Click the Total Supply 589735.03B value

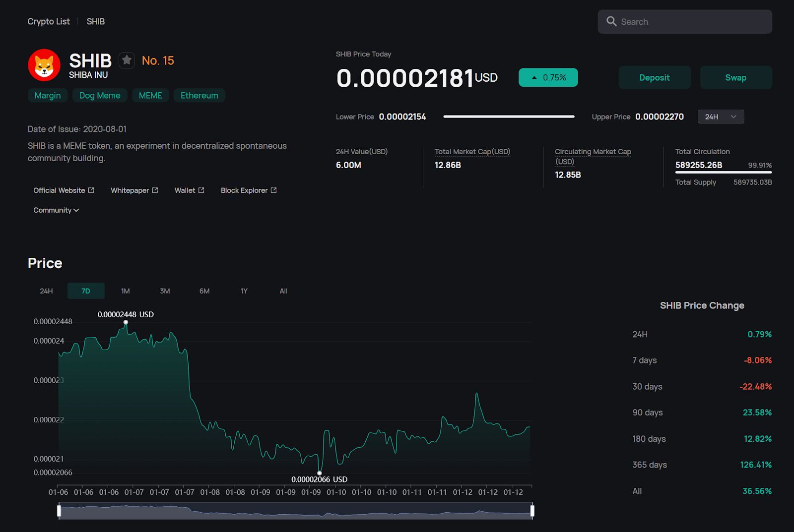[753, 182]
